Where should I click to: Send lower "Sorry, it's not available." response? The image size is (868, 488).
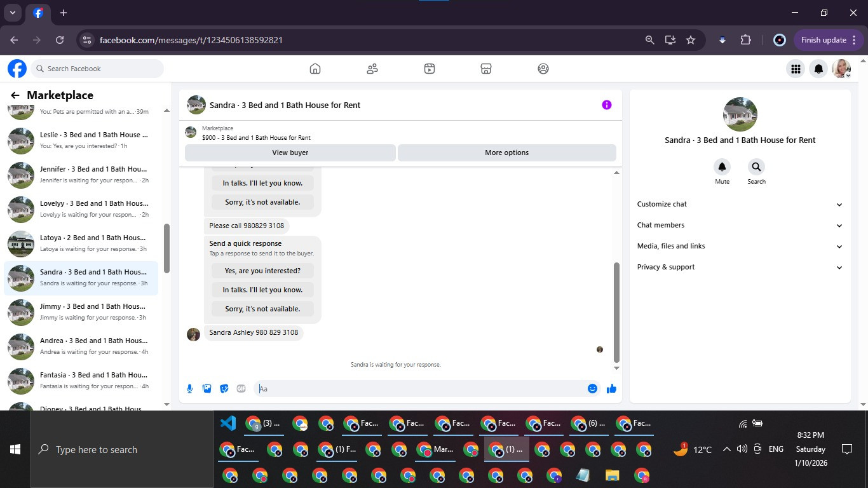pos(262,309)
